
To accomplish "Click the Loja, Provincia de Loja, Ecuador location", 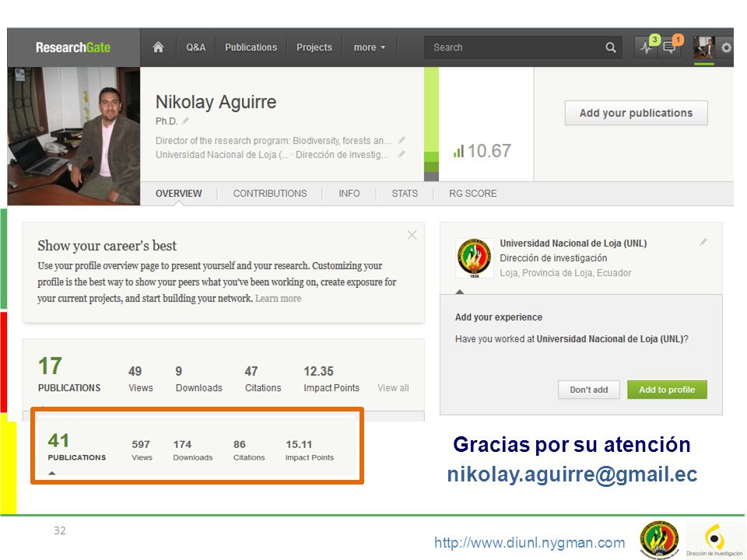I will click(x=566, y=273).
